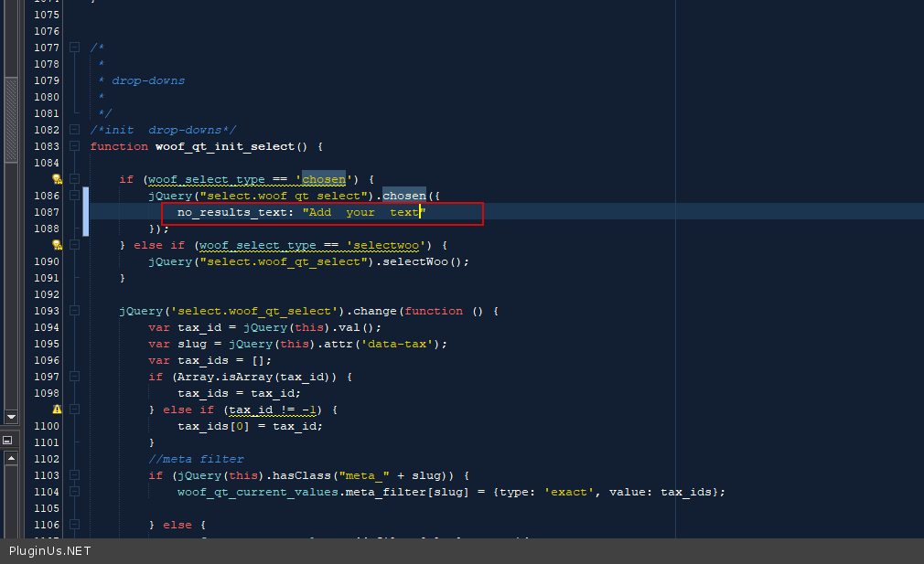The height and width of the screenshot is (564, 924).
Task: Collapse the change function fold at line 1093
Action: coord(75,311)
